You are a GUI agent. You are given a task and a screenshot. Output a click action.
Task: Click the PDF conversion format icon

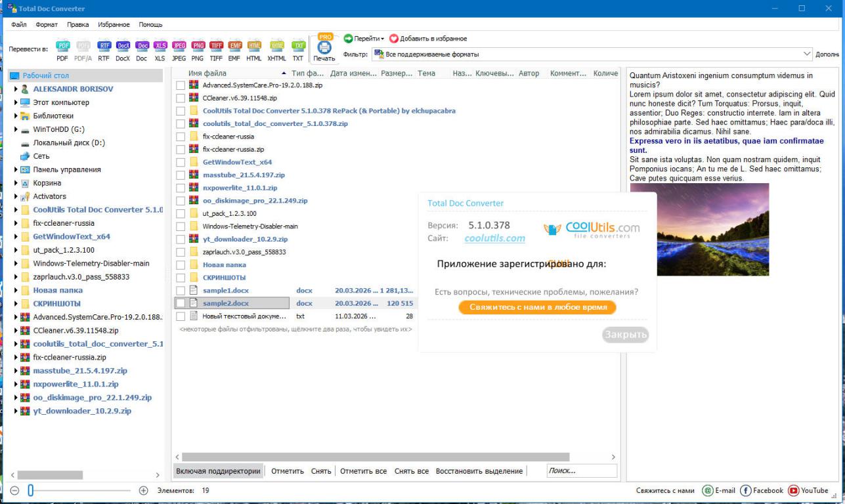pyautogui.click(x=62, y=47)
